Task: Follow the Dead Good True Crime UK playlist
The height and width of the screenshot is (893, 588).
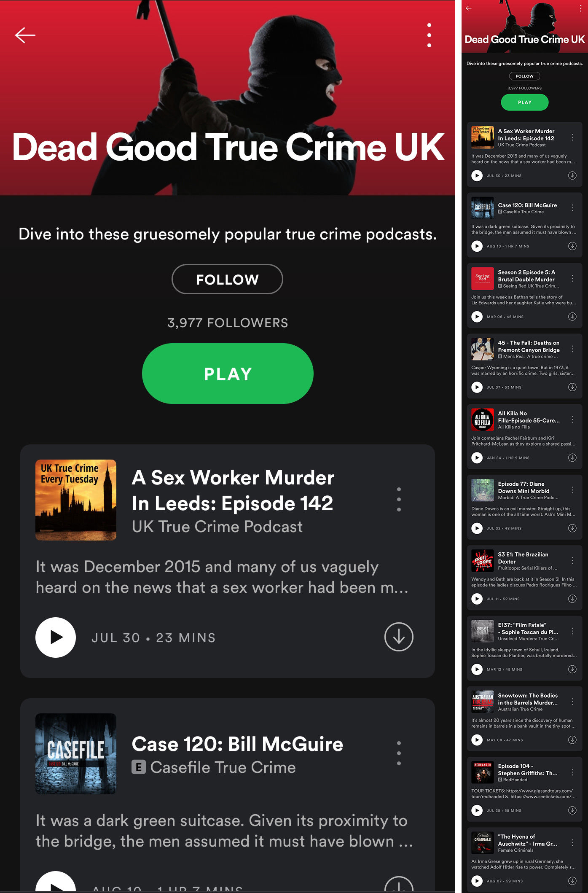Action: coord(227,279)
